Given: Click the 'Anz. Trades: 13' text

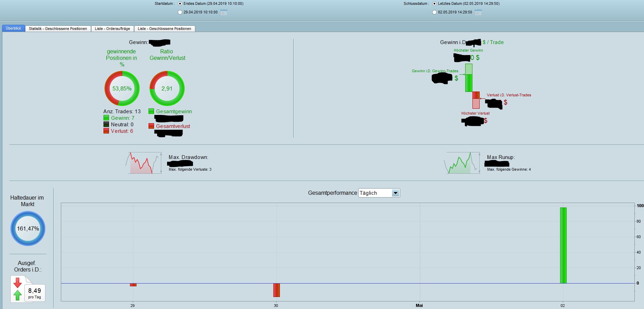Looking at the screenshot, I should click(122, 111).
